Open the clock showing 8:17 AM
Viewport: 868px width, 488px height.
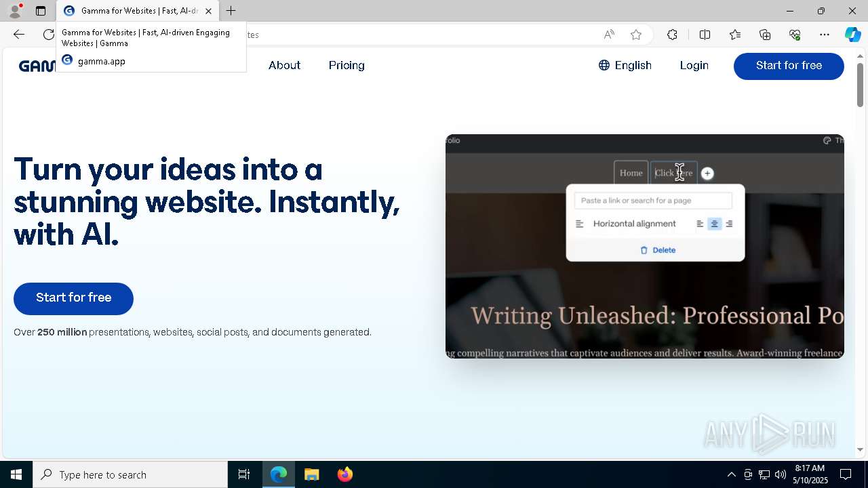(810, 474)
